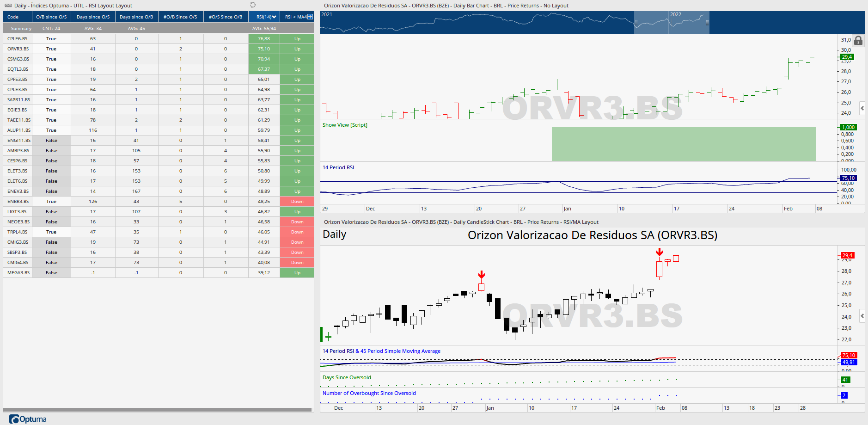Click the green Show View script highlight block
Image resolution: width=868 pixels, height=425 pixels.
[x=684, y=144]
